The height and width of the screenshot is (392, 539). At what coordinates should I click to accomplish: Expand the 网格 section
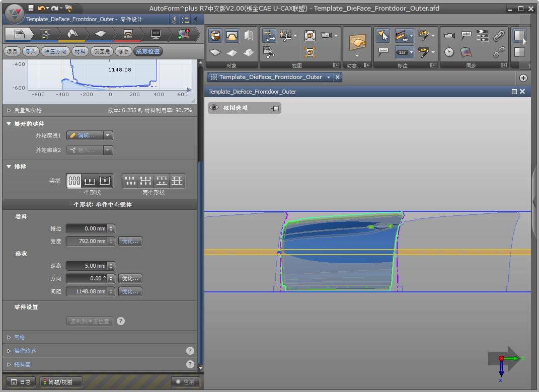[x=19, y=337]
